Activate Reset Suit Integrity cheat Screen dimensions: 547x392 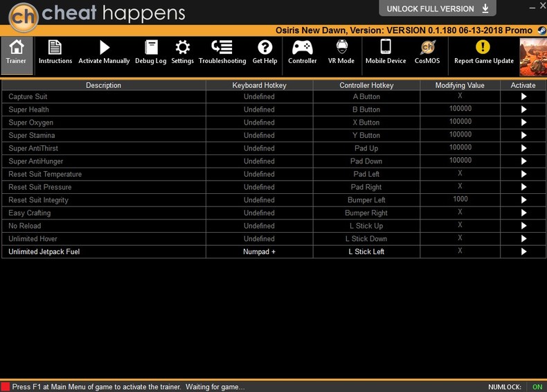coord(523,200)
